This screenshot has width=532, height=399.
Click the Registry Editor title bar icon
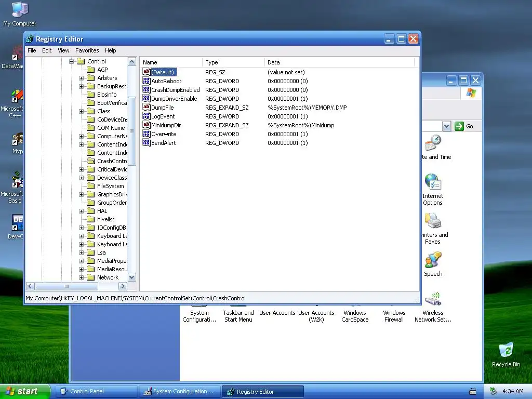[x=30, y=39]
